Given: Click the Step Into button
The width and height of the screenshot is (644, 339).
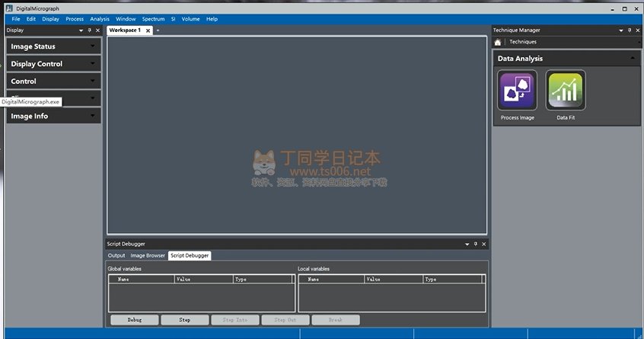Looking at the screenshot, I should (235, 320).
